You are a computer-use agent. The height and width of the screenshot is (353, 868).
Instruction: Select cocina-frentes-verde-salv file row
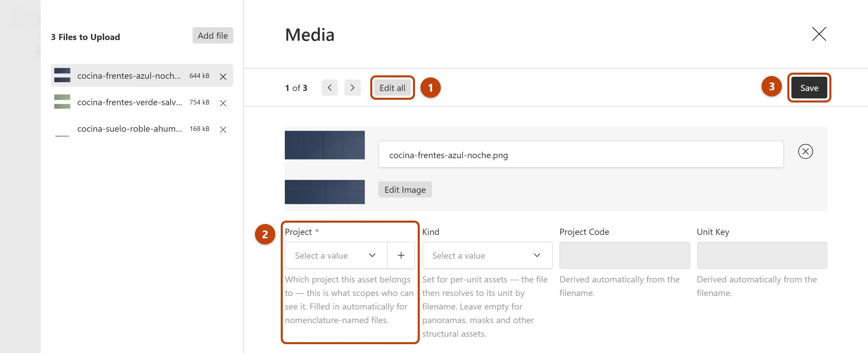click(142, 102)
